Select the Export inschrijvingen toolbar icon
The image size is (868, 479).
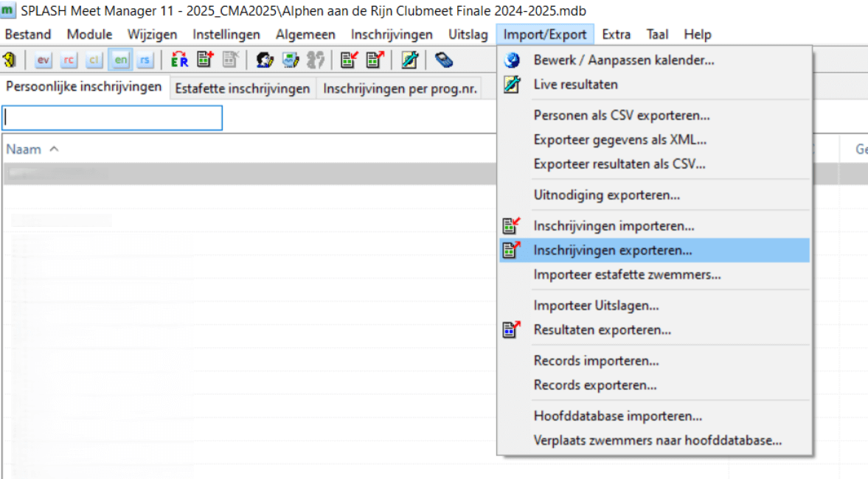[374, 60]
